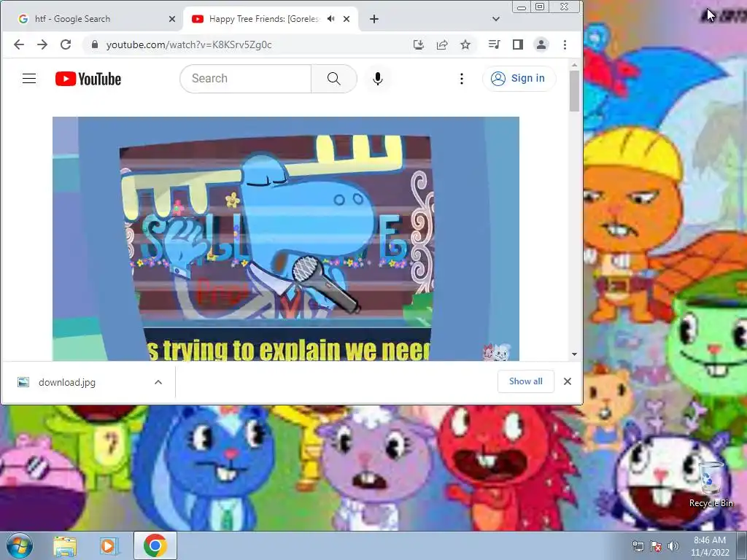Click the install app icon in address bar
The width and height of the screenshot is (747, 560).
tap(418, 44)
